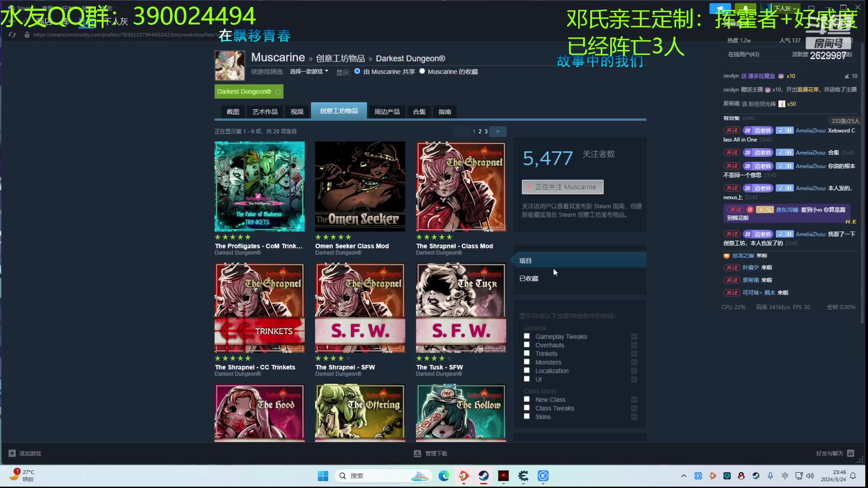Open the Darkest Dungeon® breadcrumb link

[410, 59]
